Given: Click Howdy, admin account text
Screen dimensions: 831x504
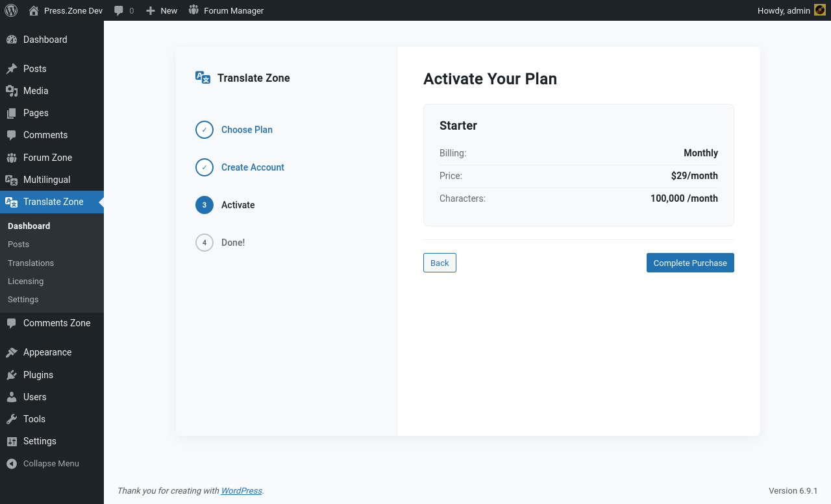Looking at the screenshot, I should point(784,10).
